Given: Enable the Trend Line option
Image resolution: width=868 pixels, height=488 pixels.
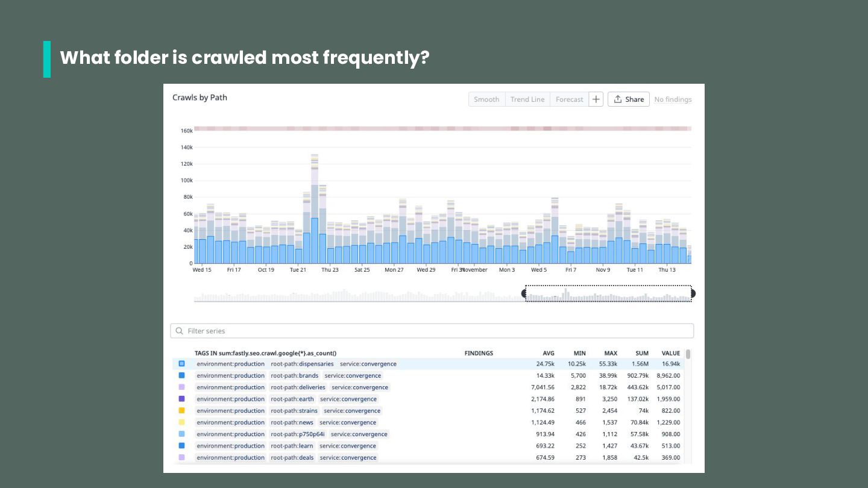Looking at the screenshot, I should tap(527, 99).
